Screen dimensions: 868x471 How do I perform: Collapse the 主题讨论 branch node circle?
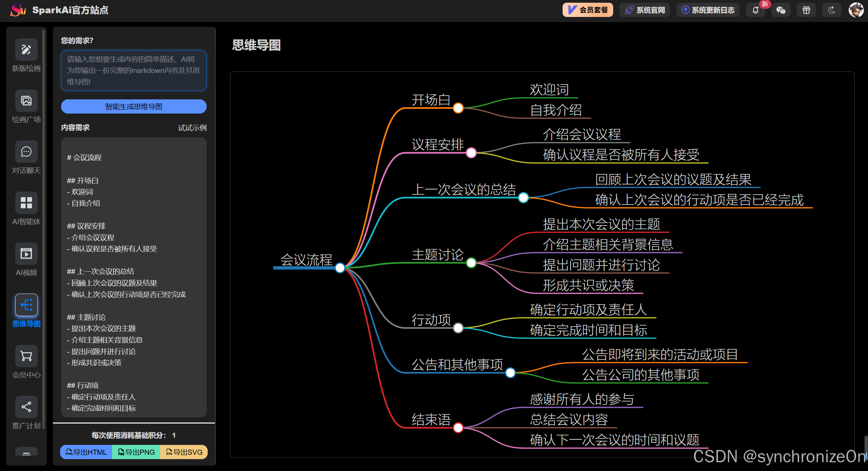click(471, 263)
